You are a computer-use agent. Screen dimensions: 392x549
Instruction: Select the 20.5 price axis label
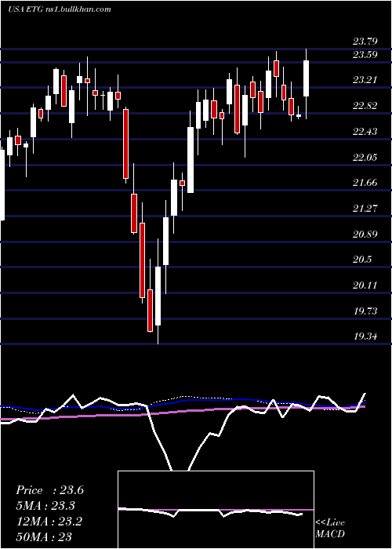362,260
